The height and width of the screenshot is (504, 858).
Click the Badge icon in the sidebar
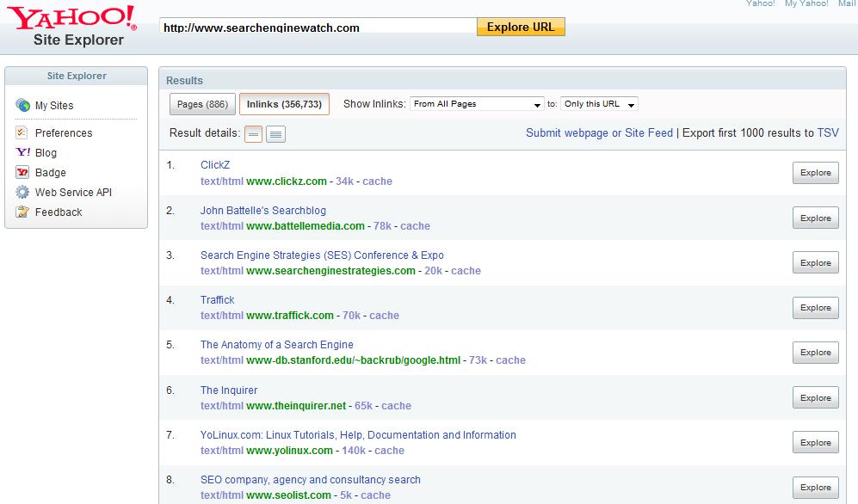coord(22,172)
